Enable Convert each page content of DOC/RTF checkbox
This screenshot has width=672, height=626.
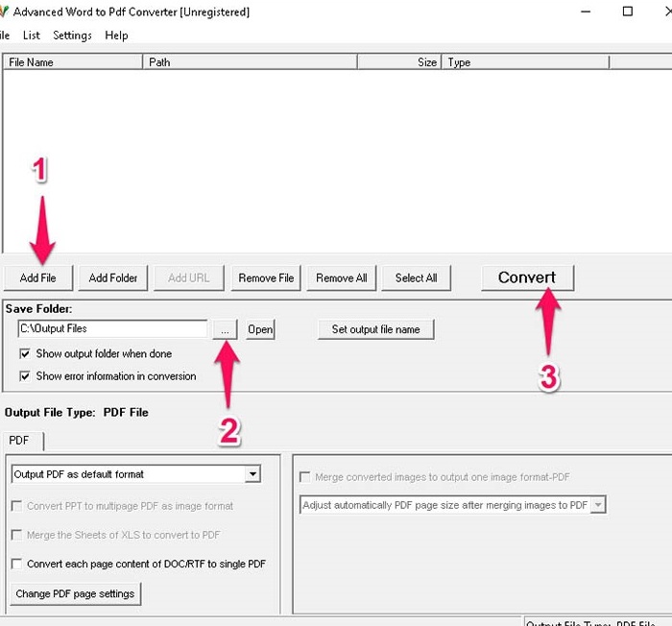(16, 564)
